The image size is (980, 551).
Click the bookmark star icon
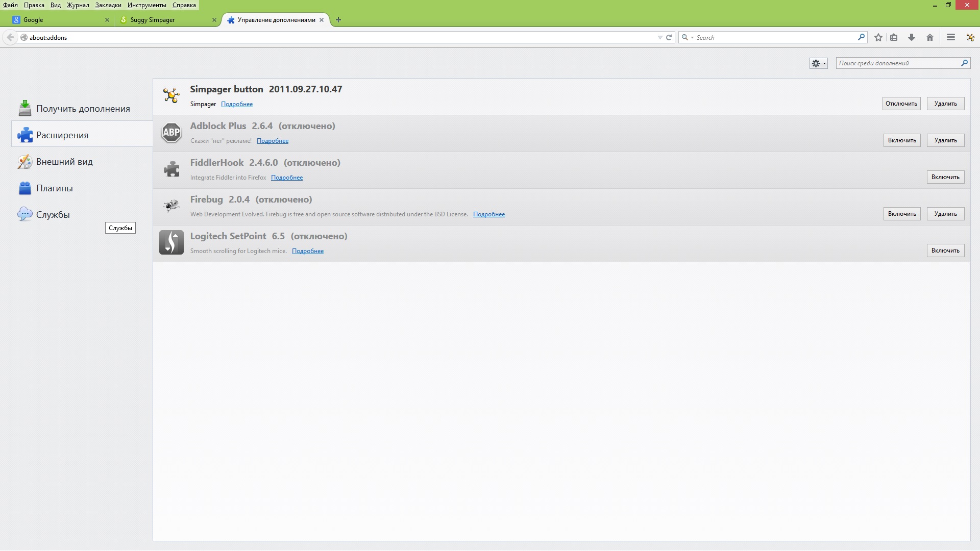[878, 37]
